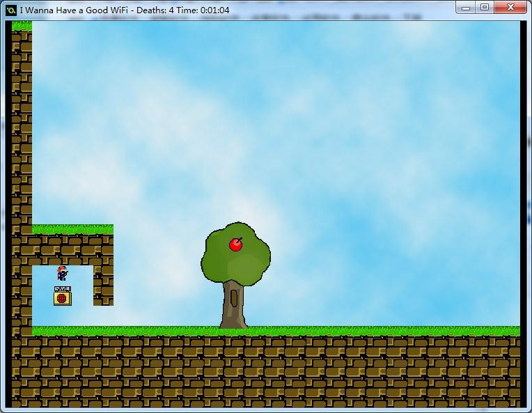
Task: Click the Kid player character
Action: [62, 273]
